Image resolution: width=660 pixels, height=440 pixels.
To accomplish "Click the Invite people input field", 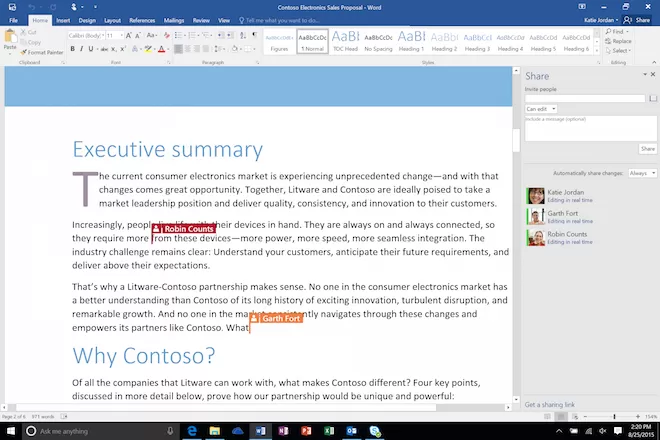I will 585,99.
